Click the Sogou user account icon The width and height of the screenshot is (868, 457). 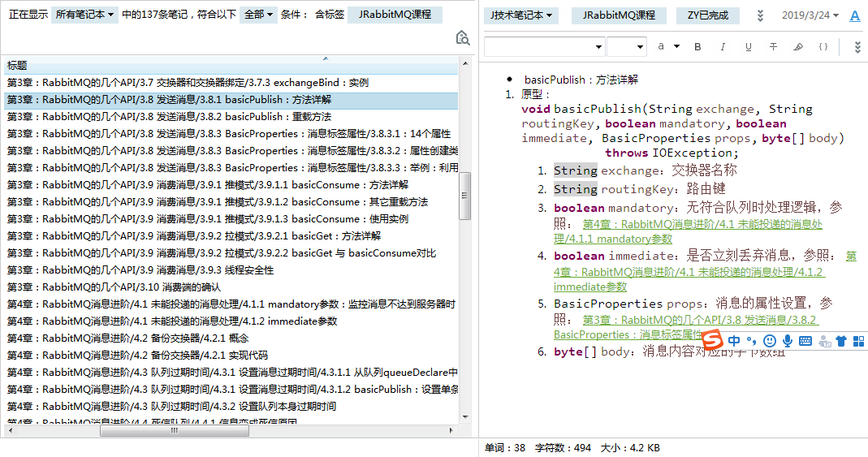pos(824,342)
